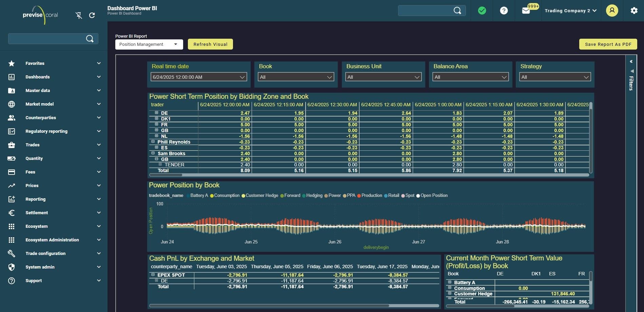The width and height of the screenshot is (644, 312).
Task: Click the green status checkmark icon
Action: click(x=482, y=11)
